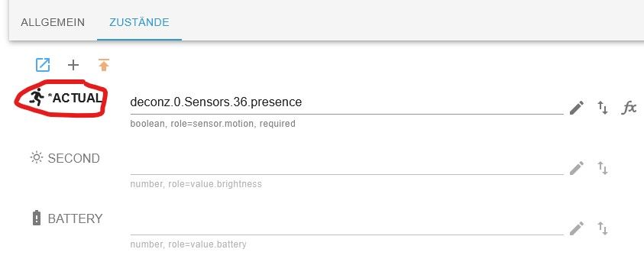Click the battery icon beside BATTERY
644x275 pixels.
pyautogui.click(x=37, y=218)
